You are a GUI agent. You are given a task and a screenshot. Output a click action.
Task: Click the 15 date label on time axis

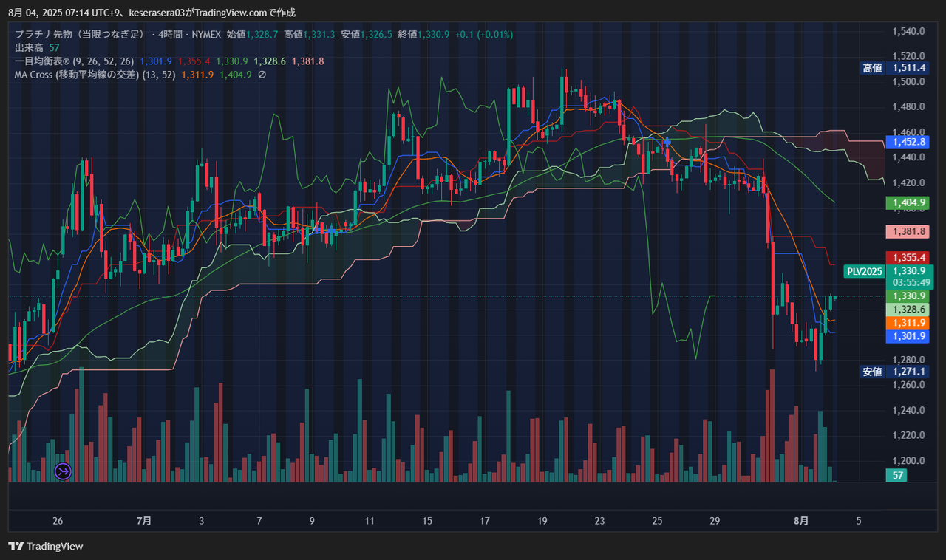[x=427, y=521]
